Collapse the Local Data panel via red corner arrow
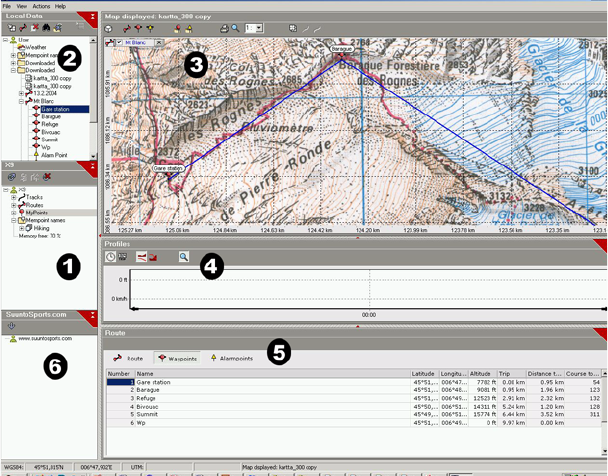Viewport: 608px width, 476px height. point(92,17)
